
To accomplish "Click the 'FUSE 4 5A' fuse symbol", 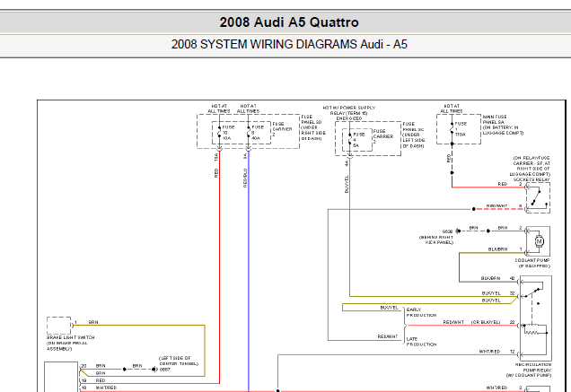I will [x=349, y=140].
